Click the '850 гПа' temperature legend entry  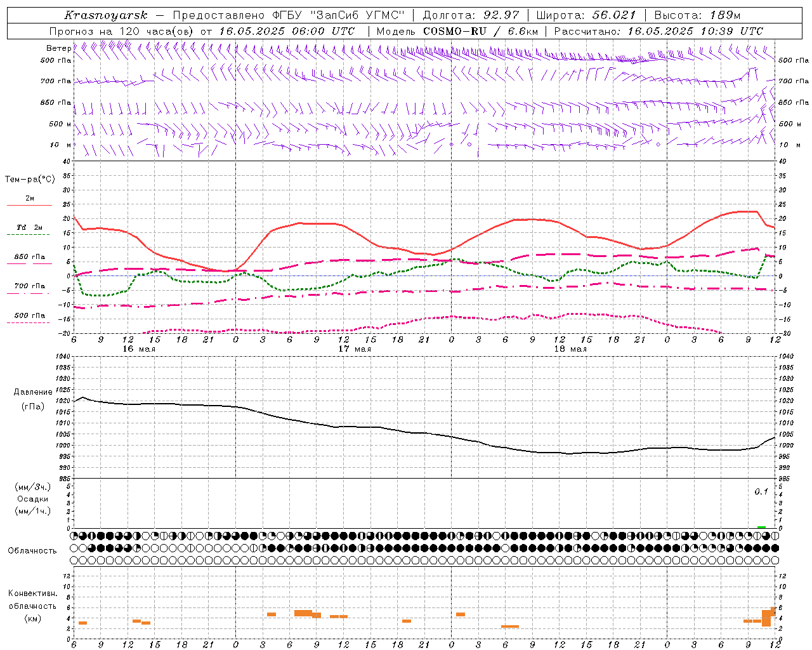pos(30,257)
